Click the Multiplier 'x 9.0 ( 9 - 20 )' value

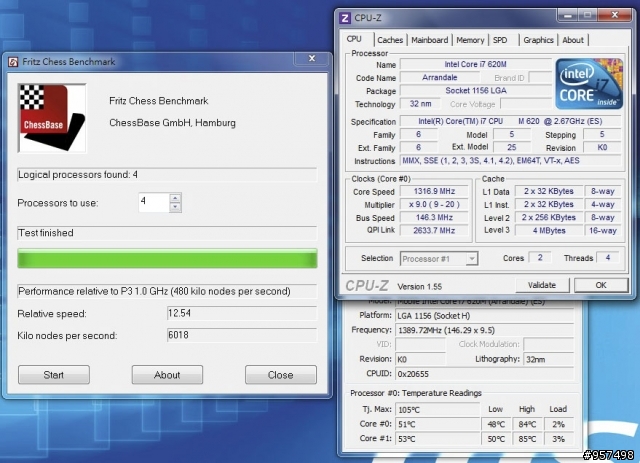tap(434, 204)
